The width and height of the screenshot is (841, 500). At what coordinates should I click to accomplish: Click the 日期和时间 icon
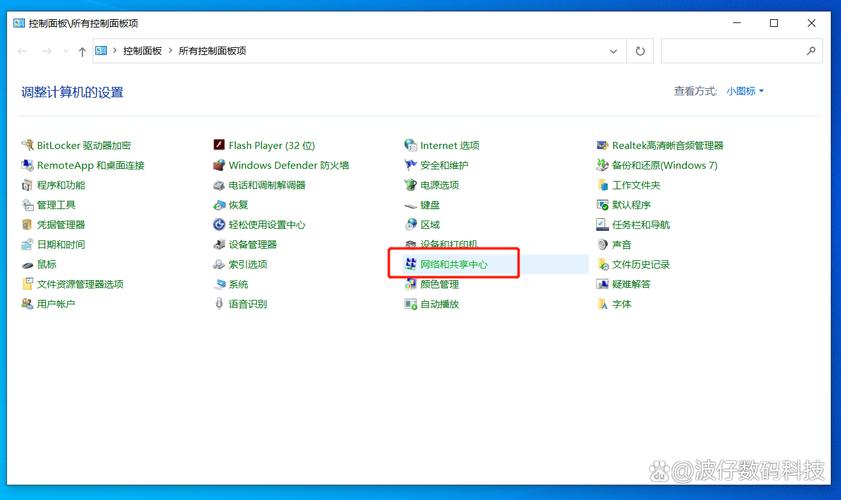pos(27,244)
